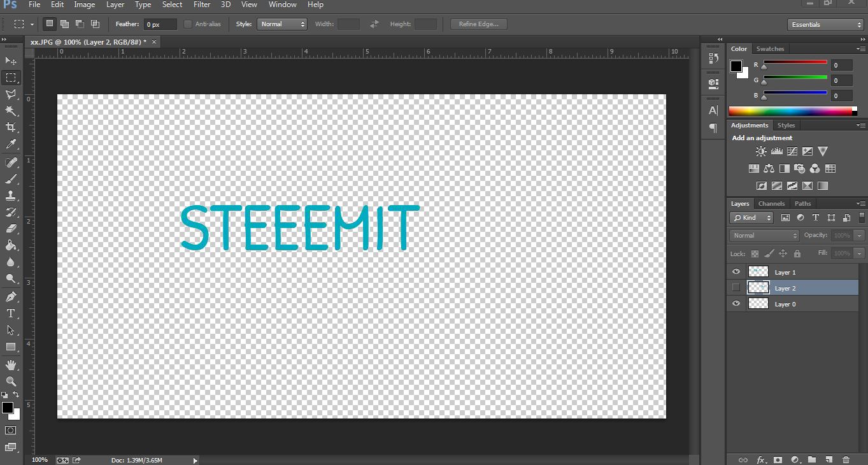
Task: Select the Rectangular Marquee tool in toolbox
Action: point(11,78)
